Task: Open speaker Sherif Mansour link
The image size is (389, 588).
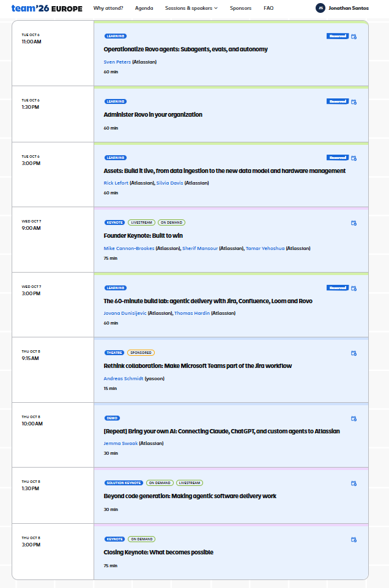Action: click(x=200, y=248)
